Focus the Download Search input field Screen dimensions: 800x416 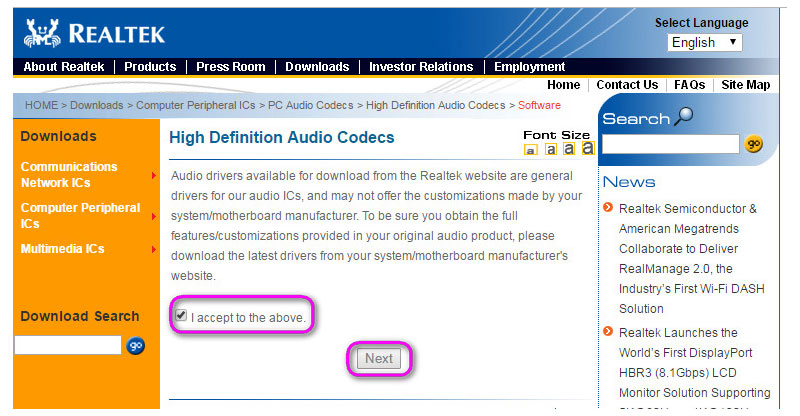pos(67,345)
